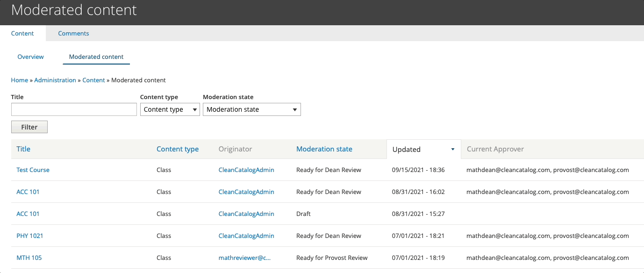Sort the table by the Title column
This screenshot has width=644, height=273.
pos(23,149)
